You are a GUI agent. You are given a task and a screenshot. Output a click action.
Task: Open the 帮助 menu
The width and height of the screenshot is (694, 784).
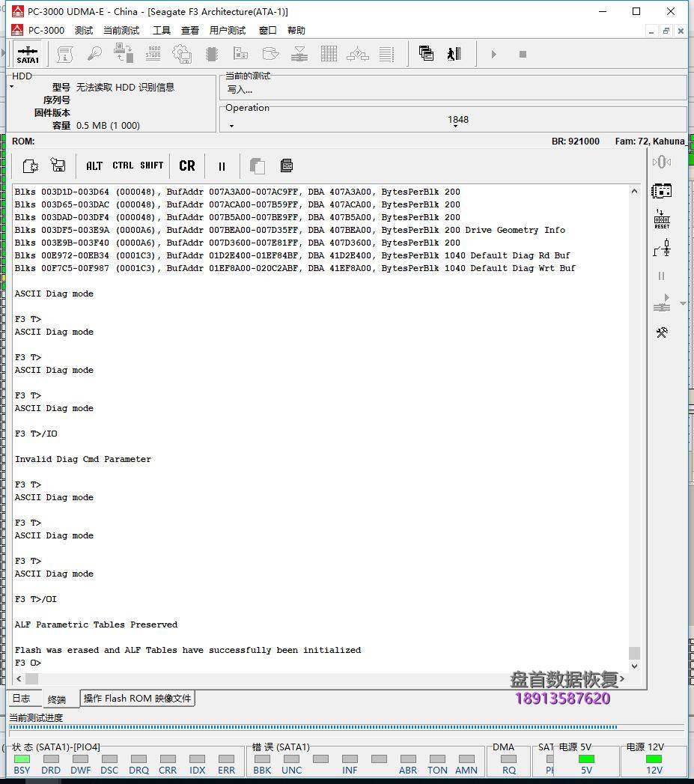click(x=296, y=31)
